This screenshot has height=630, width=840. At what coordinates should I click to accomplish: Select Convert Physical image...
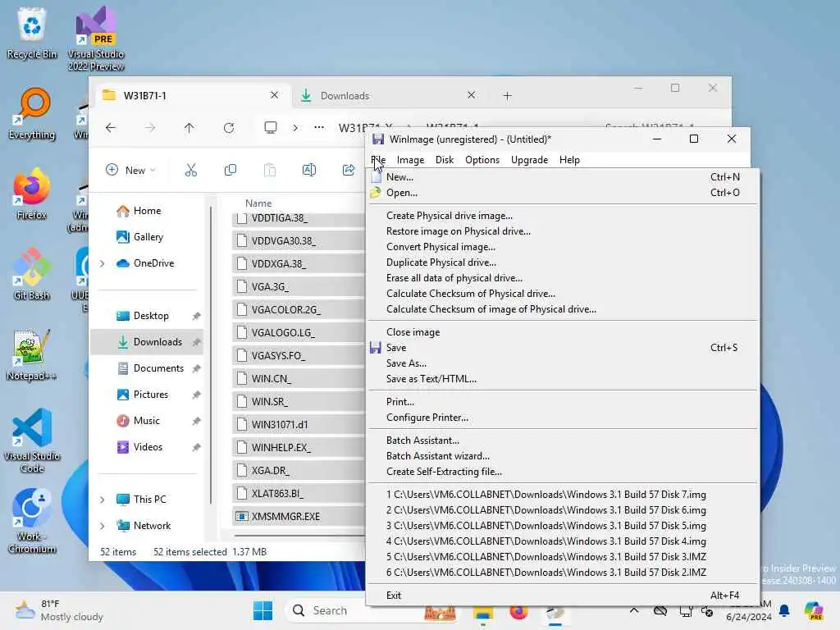(563, 247)
